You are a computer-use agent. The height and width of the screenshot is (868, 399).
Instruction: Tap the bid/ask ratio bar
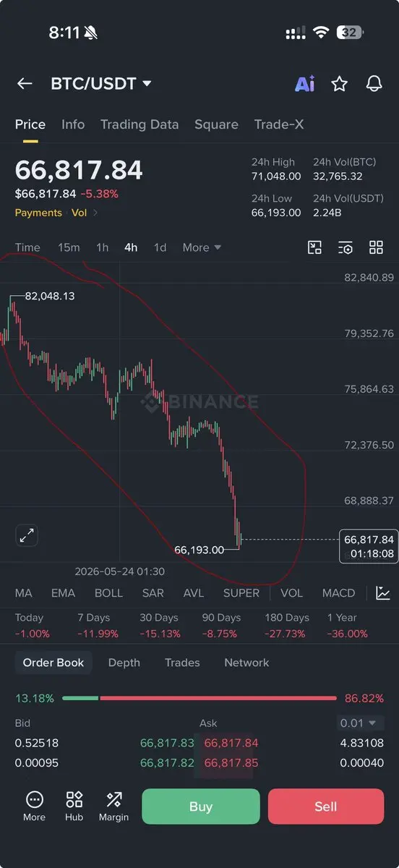[x=199, y=698]
